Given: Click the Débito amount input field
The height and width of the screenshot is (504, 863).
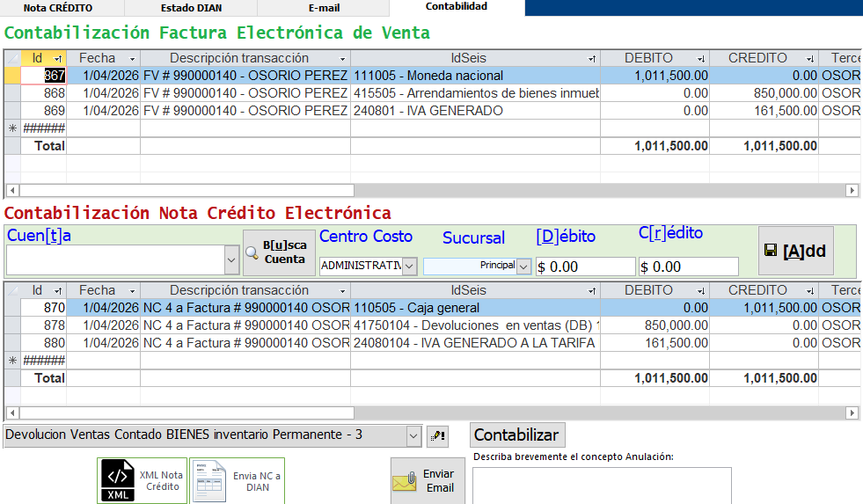Looking at the screenshot, I should [585, 267].
